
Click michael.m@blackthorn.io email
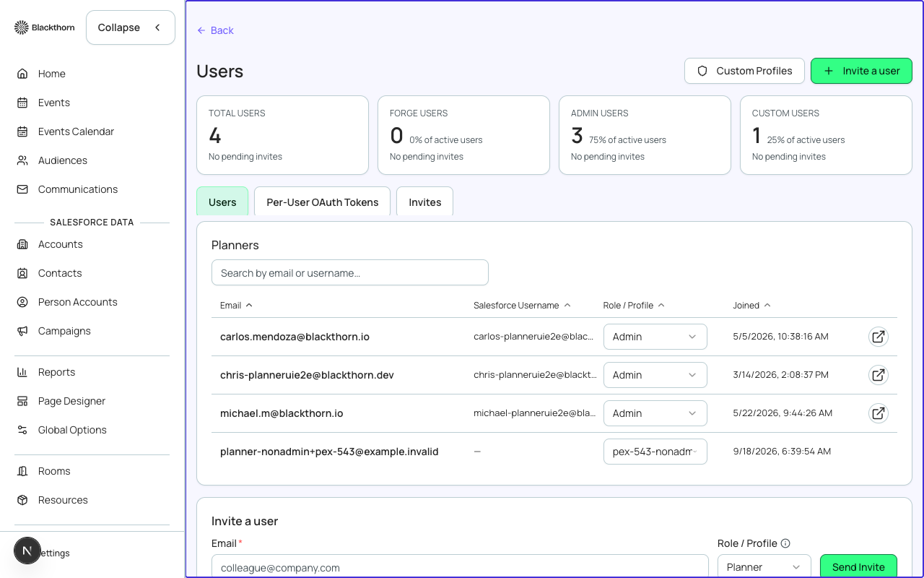point(282,413)
